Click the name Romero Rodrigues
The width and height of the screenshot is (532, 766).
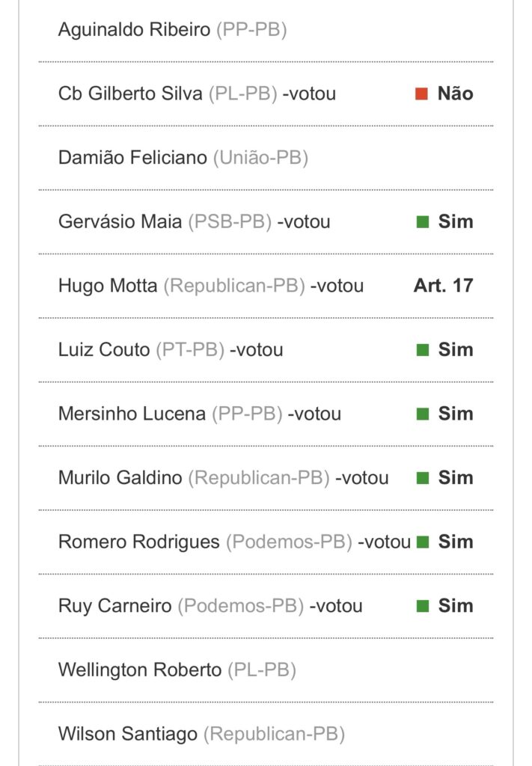139,542
